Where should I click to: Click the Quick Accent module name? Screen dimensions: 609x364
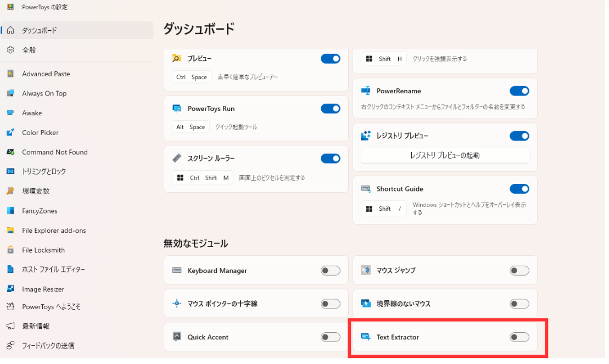(x=208, y=337)
